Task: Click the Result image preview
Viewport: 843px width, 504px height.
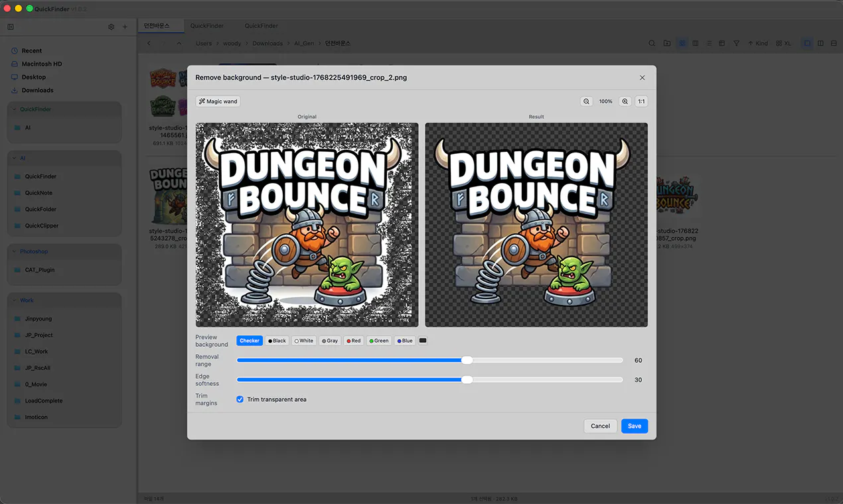Action: 536,225
